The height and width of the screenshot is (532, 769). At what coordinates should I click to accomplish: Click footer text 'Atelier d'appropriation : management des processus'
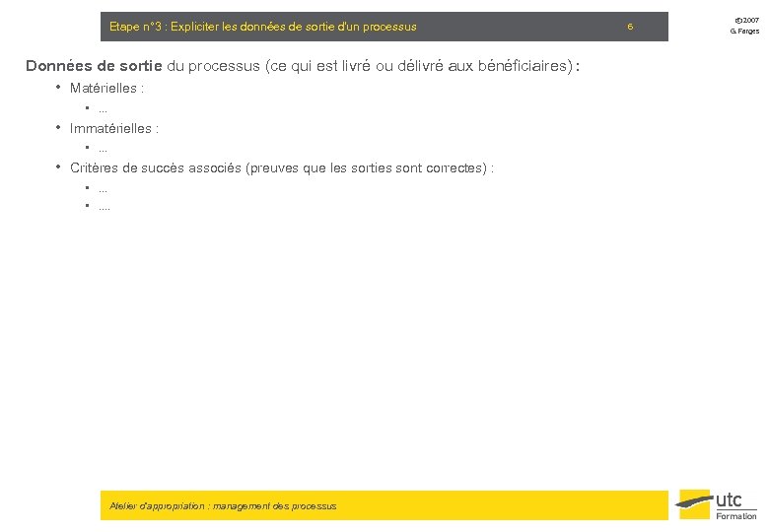coord(223,506)
